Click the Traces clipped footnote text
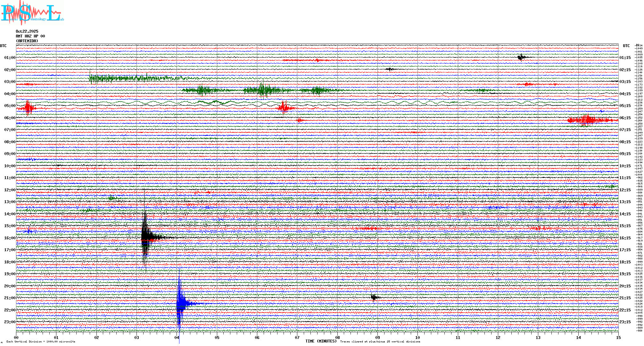This screenshot has height=346, width=644. point(380,342)
